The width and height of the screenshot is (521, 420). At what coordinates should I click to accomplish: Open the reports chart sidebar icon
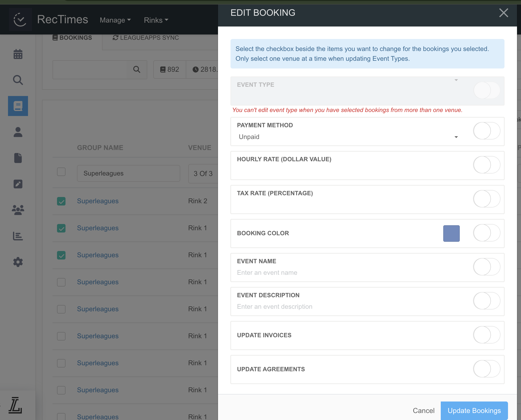[18, 236]
